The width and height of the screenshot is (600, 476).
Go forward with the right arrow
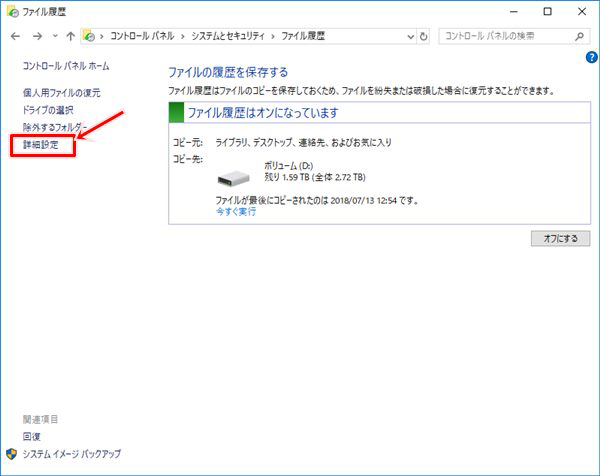point(38,36)
